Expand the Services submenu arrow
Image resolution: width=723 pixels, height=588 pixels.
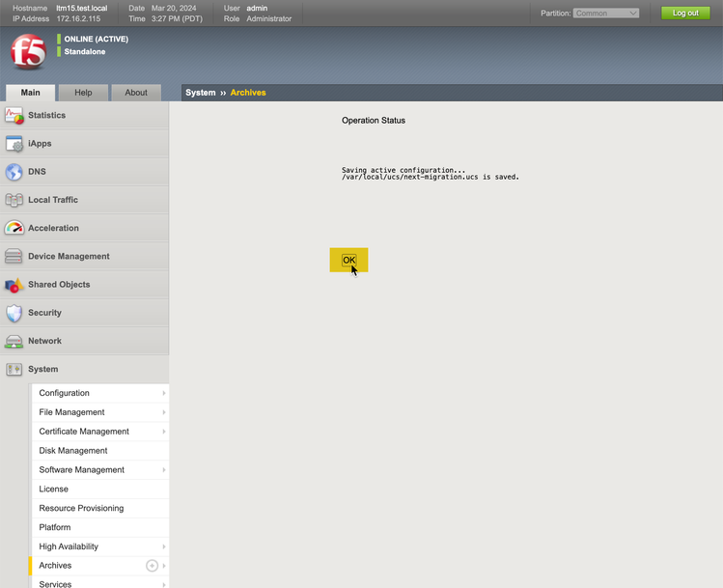tap(164, 584)
